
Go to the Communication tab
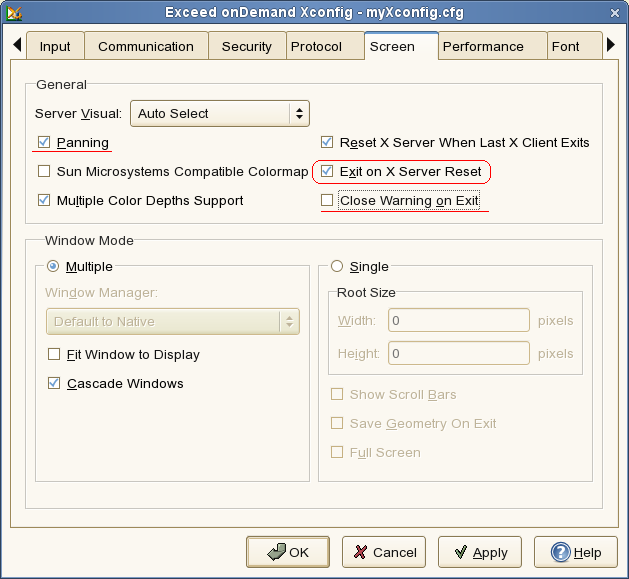pos(146,47)
